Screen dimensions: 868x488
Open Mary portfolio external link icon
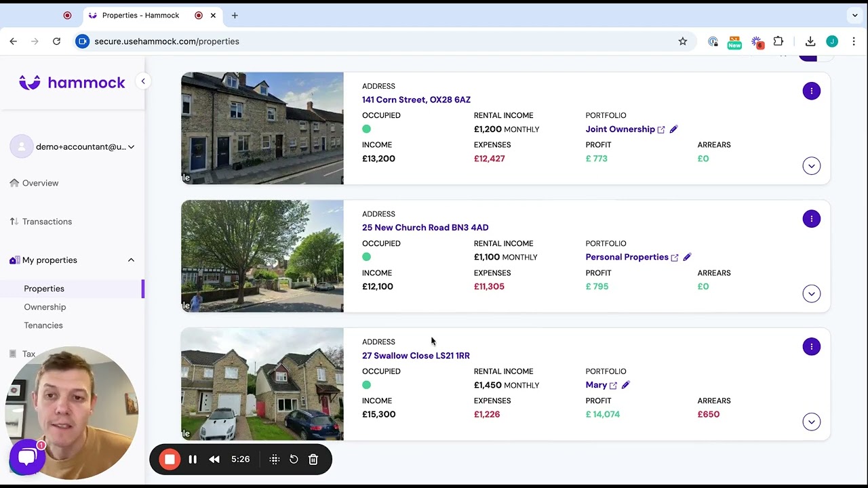click(x=613, y=385)
